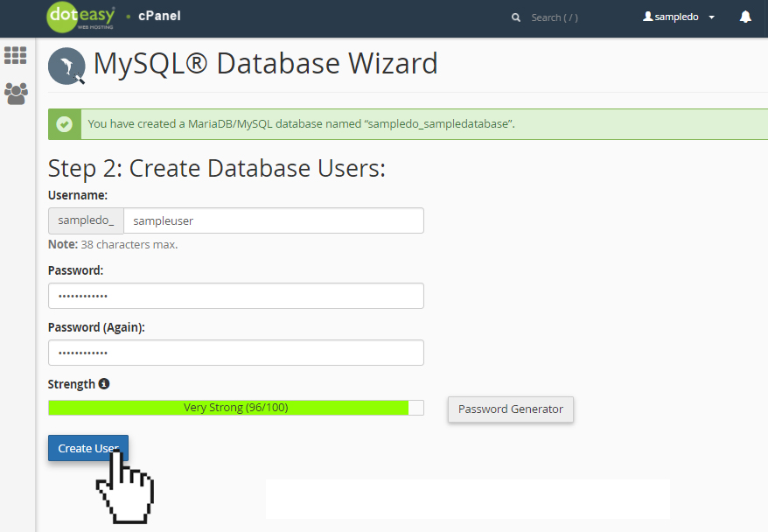
Task: Click the doteasy web hosting logo
Action: (81, 17)
